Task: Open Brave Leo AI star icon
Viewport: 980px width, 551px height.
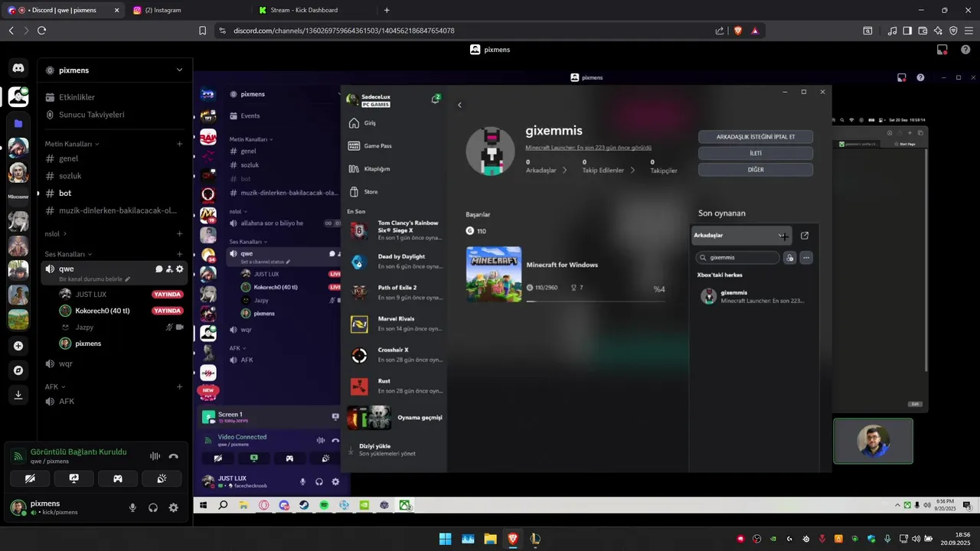Action: coord(938,31)
